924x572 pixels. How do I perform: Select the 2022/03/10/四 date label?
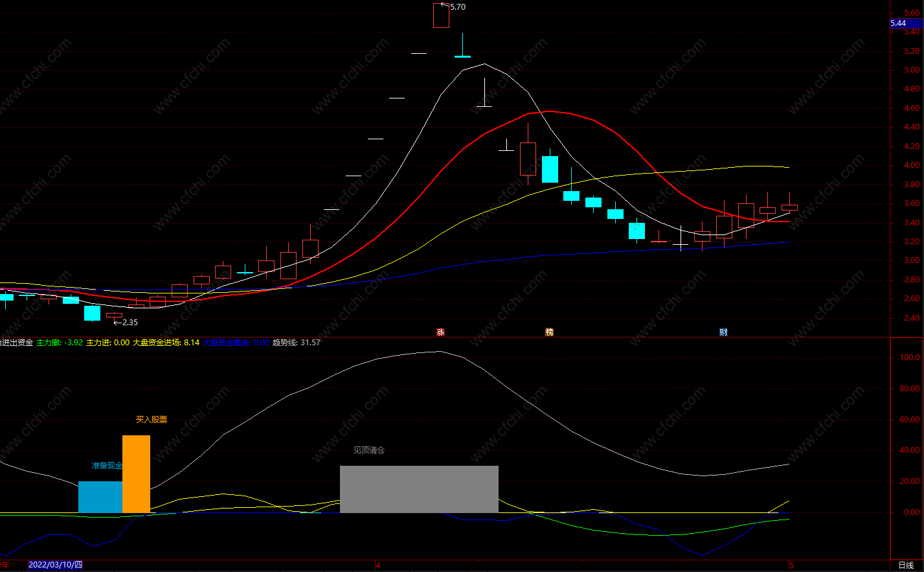[x=55, y=565]
